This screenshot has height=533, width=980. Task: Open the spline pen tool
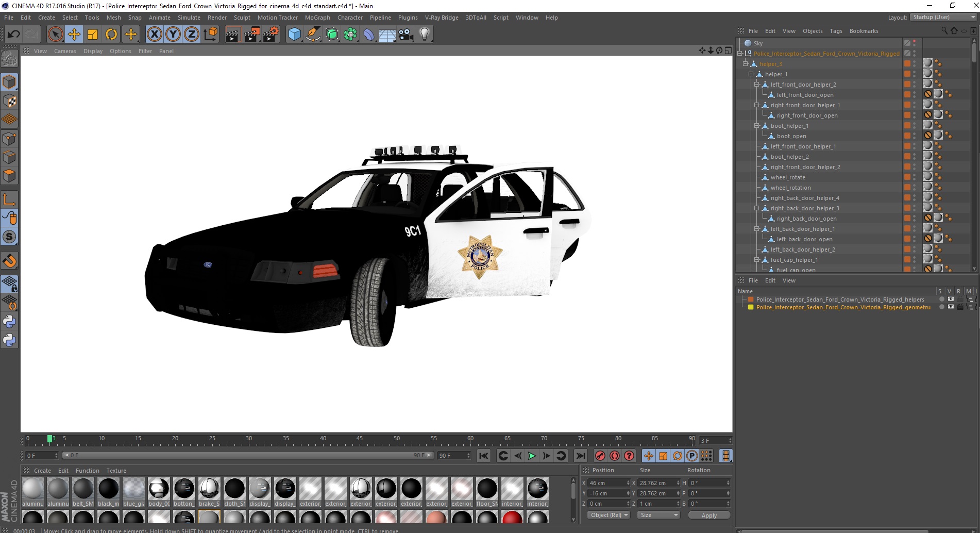313,35
